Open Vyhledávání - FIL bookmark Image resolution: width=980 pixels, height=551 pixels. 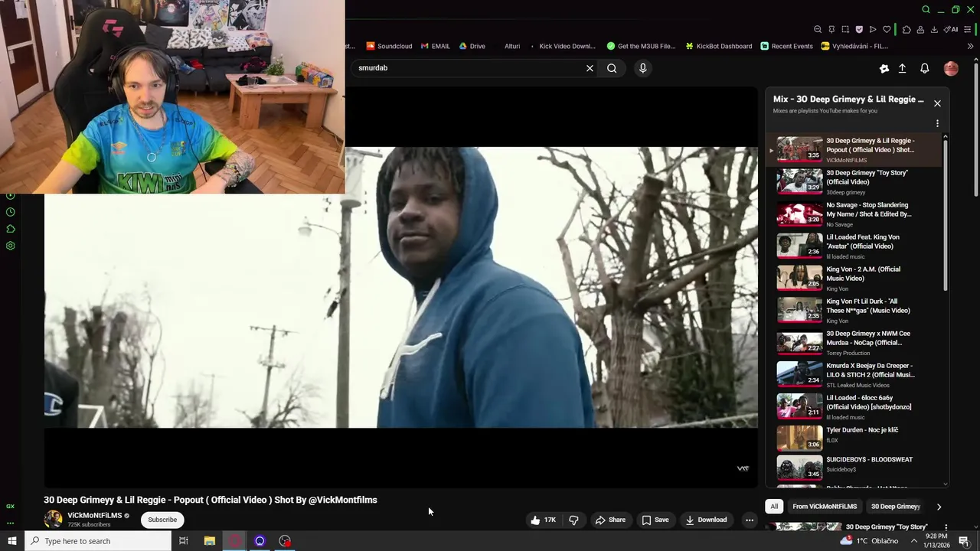(854, 46)
